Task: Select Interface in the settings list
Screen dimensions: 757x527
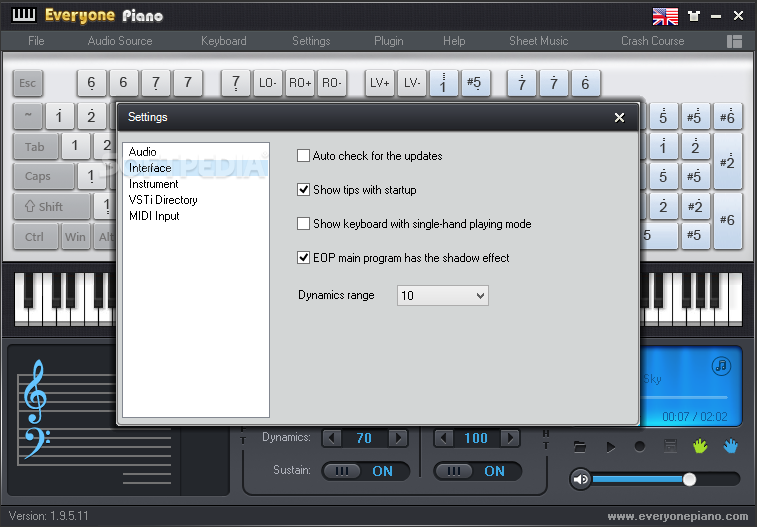Action: coord(196,168)
